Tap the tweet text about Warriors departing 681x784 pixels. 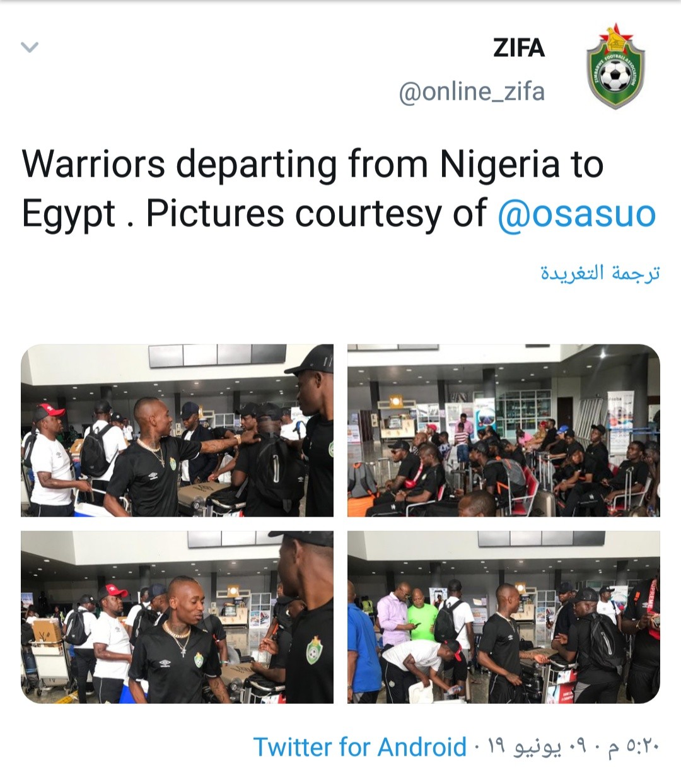[339, 189]
